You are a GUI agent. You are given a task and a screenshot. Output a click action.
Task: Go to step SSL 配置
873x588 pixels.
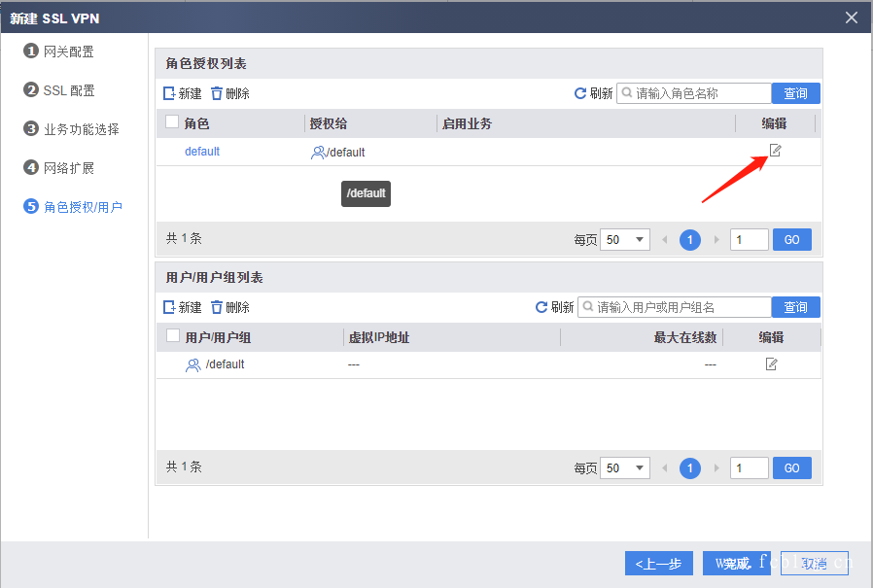[68, 90]
